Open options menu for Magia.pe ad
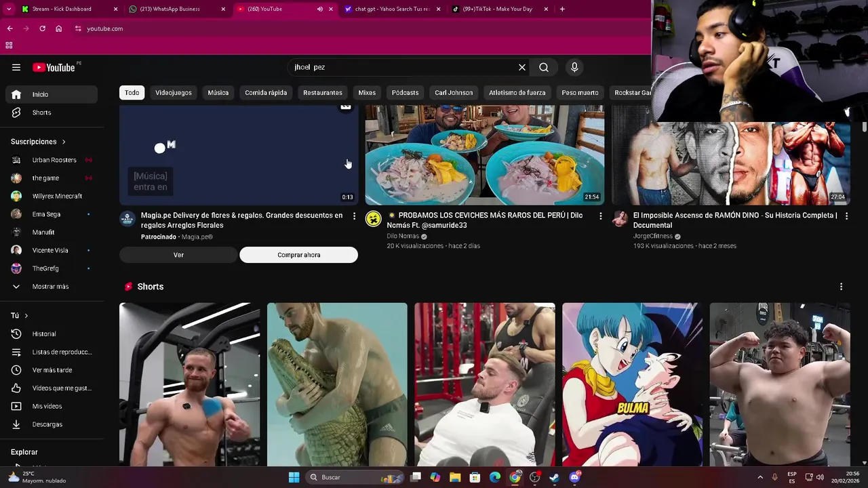 (354, 216)
